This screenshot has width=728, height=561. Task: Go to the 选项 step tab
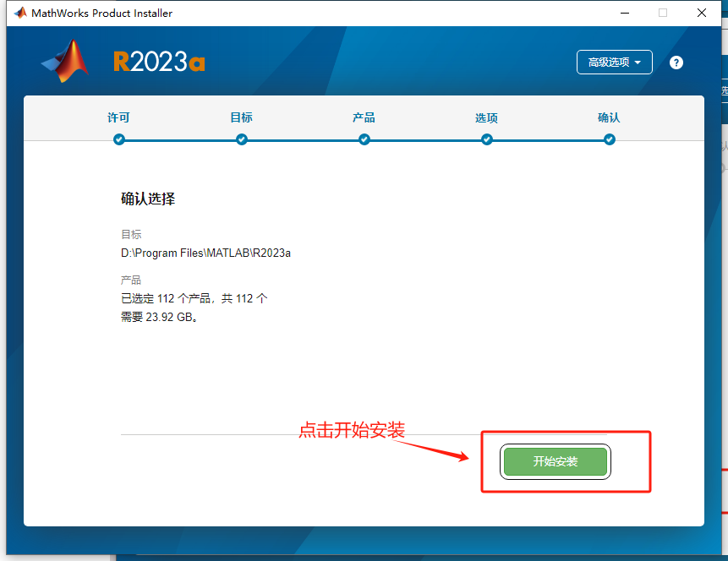486,118
